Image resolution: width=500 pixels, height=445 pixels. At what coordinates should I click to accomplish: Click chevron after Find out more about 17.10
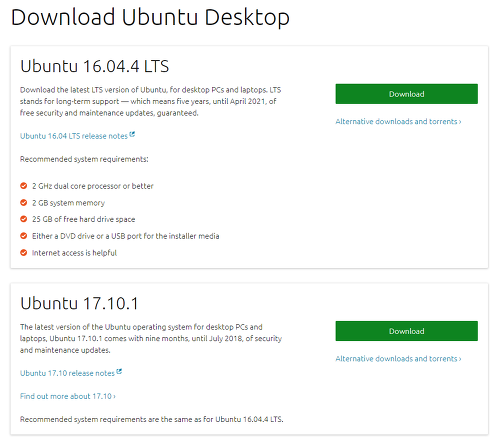(114, 397)
